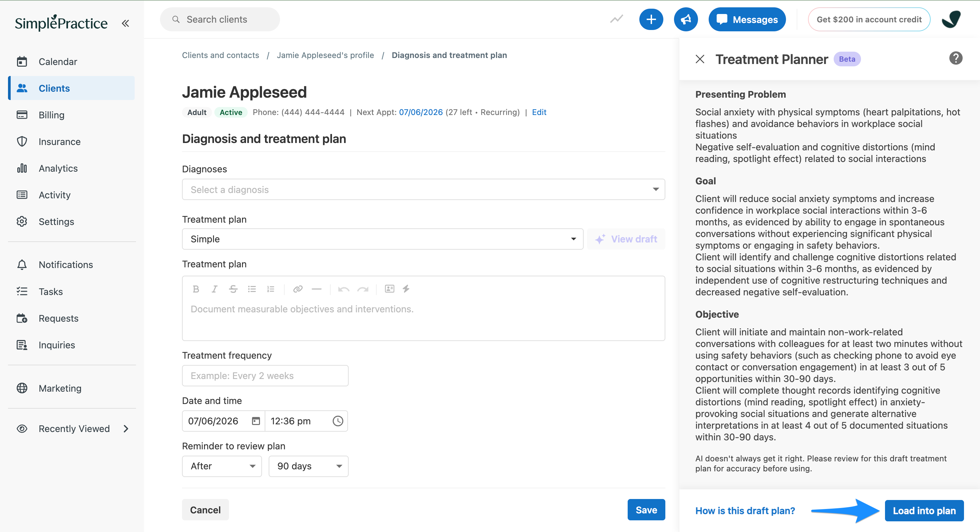Click the Beta badge
This screenshot has height=532, width=980.
847,59
